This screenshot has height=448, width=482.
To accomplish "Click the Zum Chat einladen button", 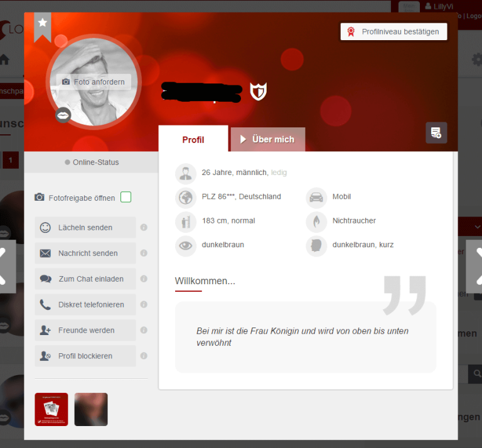I will click(85, 279).
